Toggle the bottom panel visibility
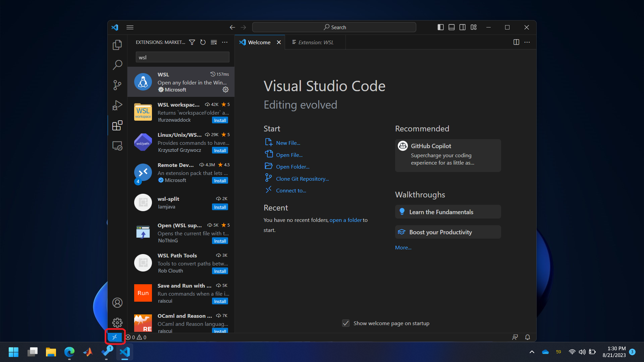Screen dimensions: 644x362 [x=451, y=27]
